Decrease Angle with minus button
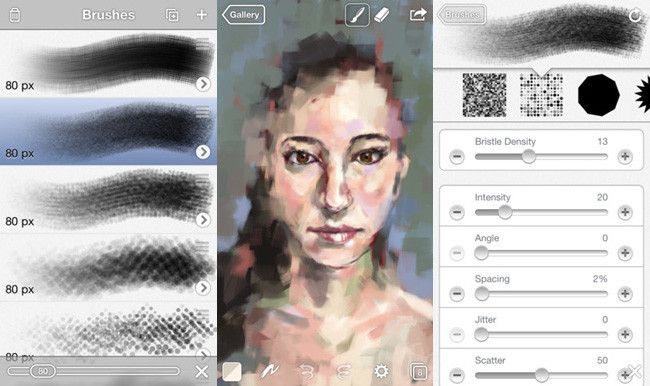650x386 pixels. coord(457,253)
